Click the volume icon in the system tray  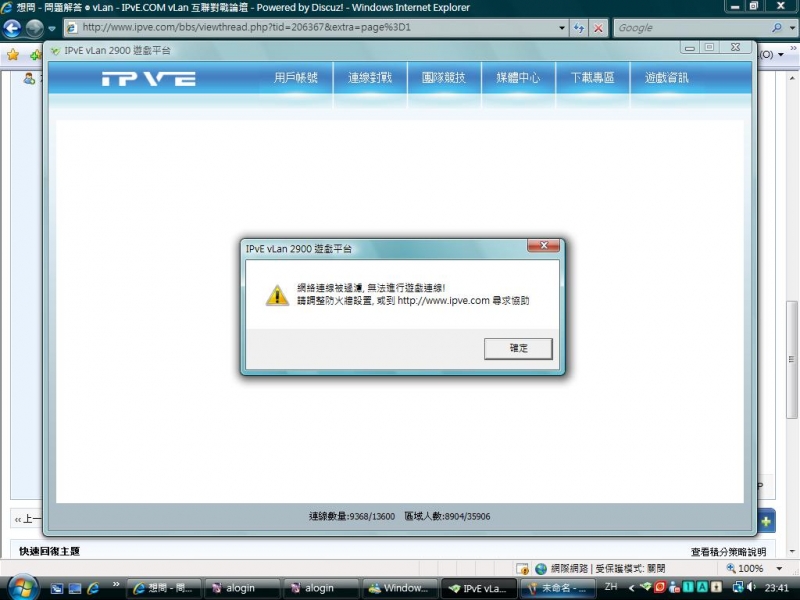tap(748, 588)
